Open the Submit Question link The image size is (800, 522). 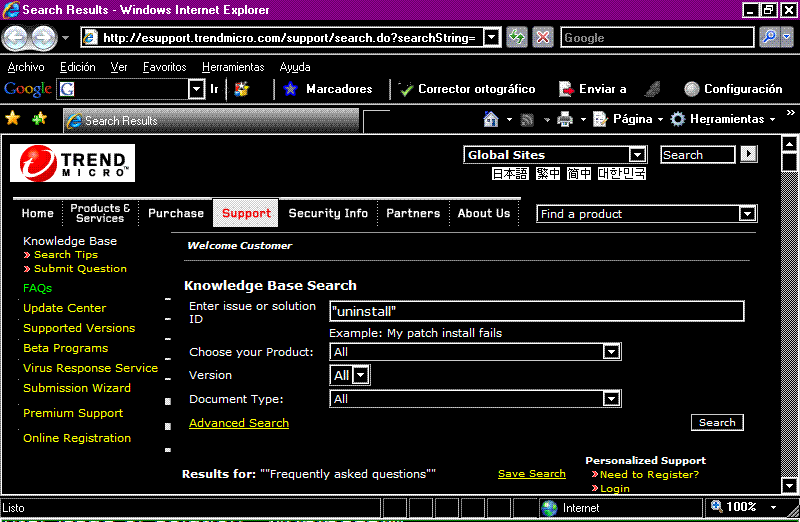point(80,268)
